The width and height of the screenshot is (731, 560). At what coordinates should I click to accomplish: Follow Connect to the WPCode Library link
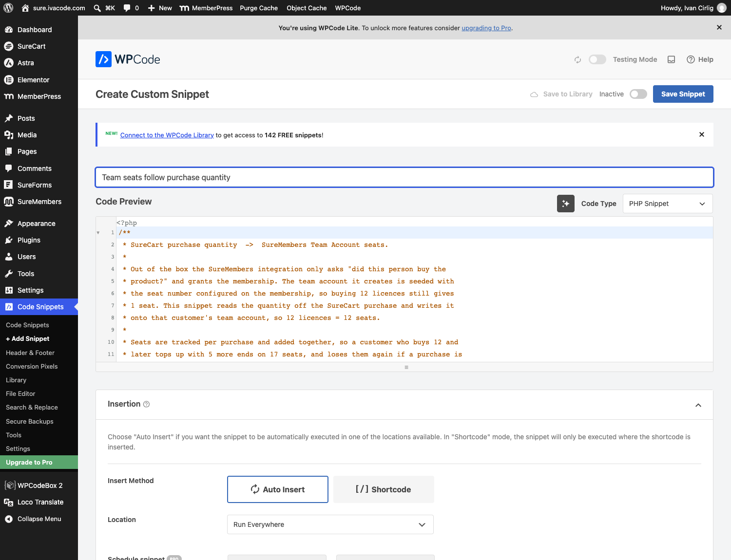click(x=167, y=135)
